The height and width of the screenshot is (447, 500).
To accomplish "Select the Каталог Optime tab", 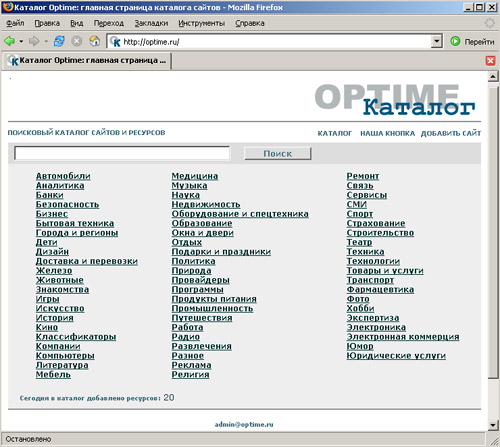I will (87, 61).
